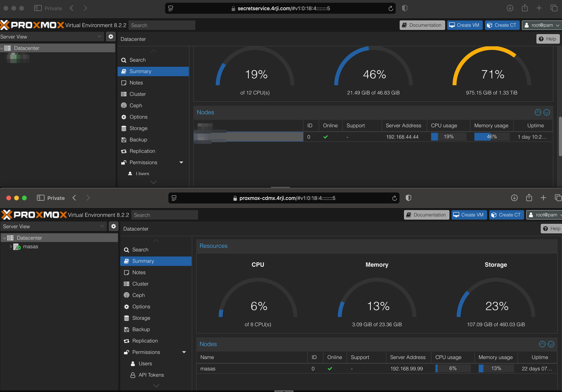This screenshot has width=562, height=392.
Task: Open Ceph section in bottom window
Action: coord(138,295)
